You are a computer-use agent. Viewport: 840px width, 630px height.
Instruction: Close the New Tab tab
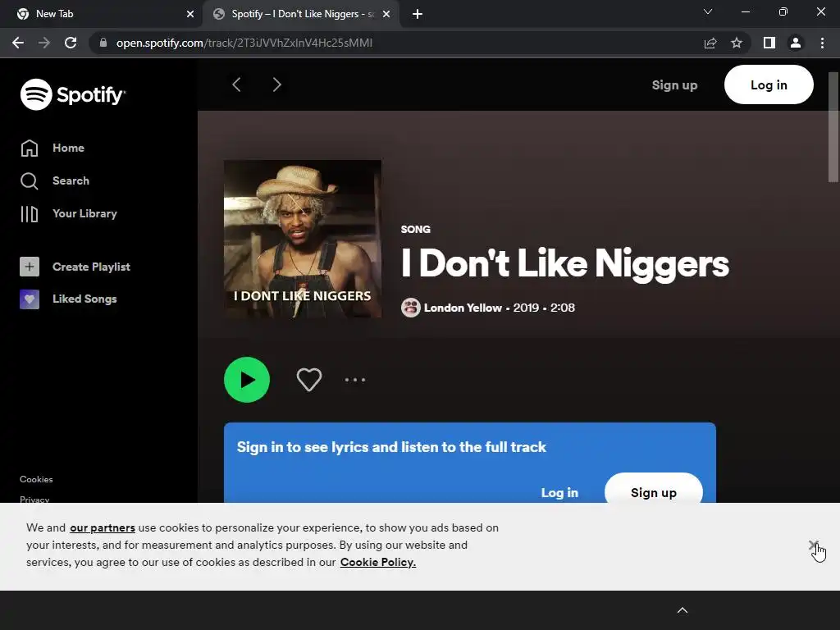(190, 14)
